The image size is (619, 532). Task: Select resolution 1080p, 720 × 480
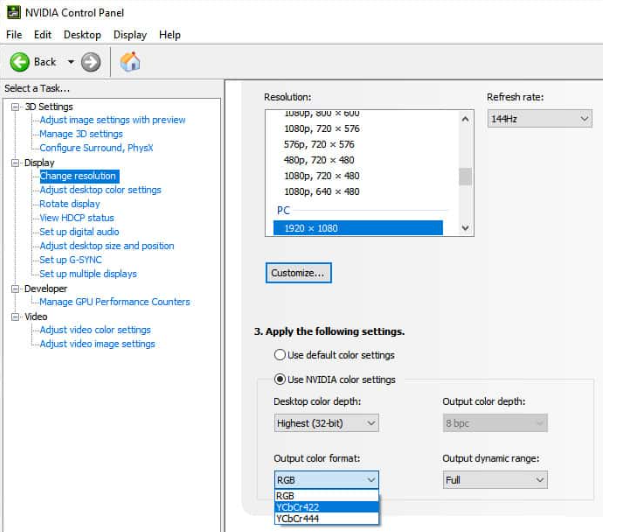(322, 176)
